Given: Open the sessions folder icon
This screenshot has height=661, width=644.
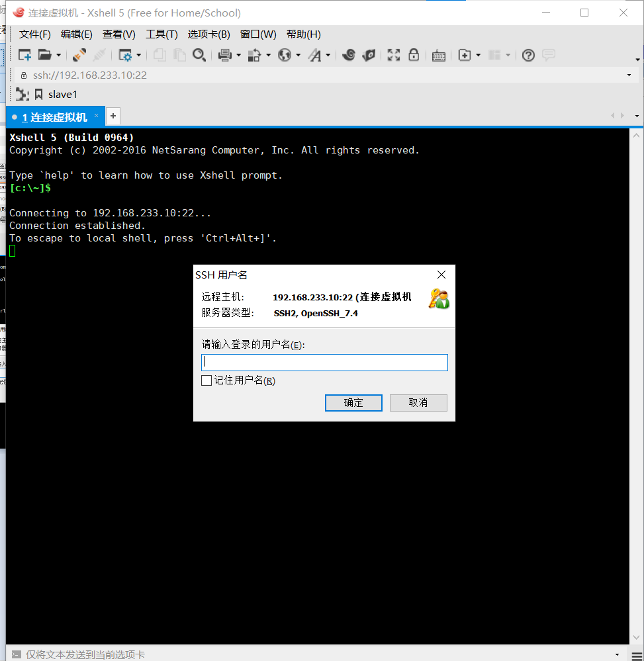Looking at the screenshot, I should coord(44,55).
